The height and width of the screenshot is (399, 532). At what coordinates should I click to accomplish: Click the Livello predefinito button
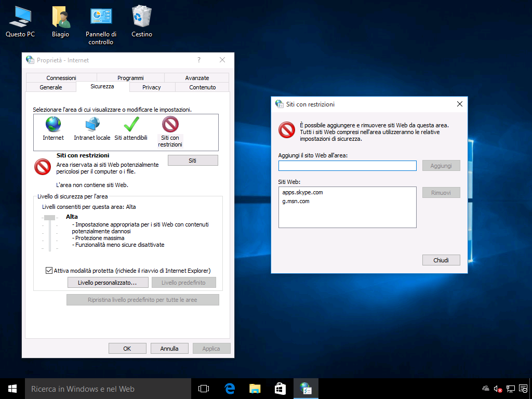183,283
